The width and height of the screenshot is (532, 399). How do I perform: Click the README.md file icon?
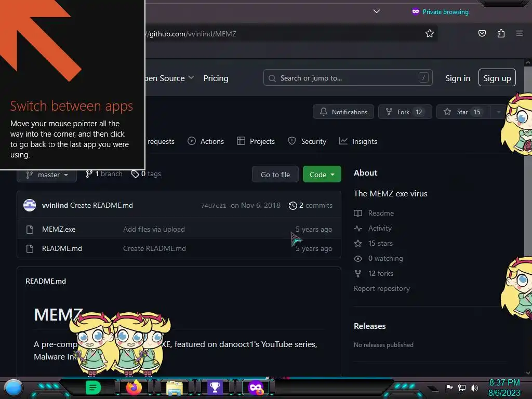tap(30, 249)
